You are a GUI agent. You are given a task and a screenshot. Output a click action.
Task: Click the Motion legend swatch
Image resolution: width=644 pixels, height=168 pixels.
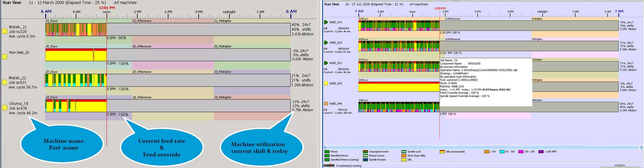point(327,152)
